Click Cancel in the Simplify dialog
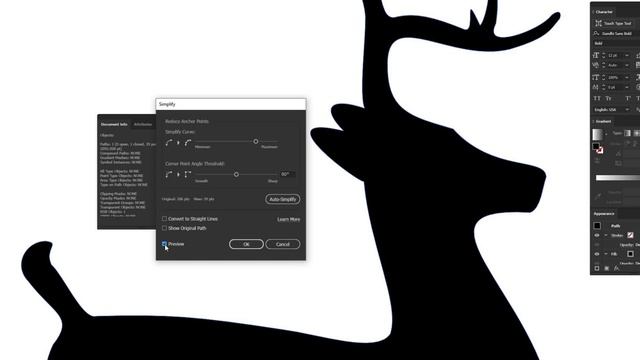The width and height of the screenshot is (640, 360). 282,244
